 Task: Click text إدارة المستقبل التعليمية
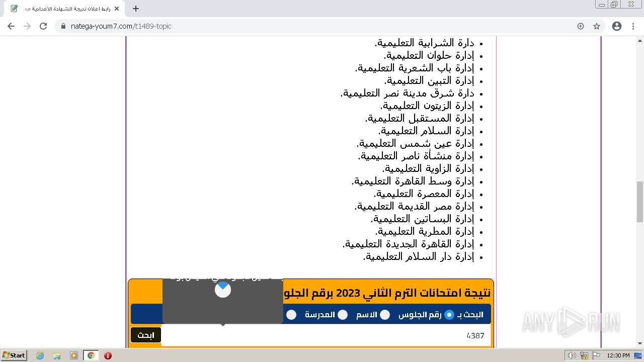pos(420,118)
